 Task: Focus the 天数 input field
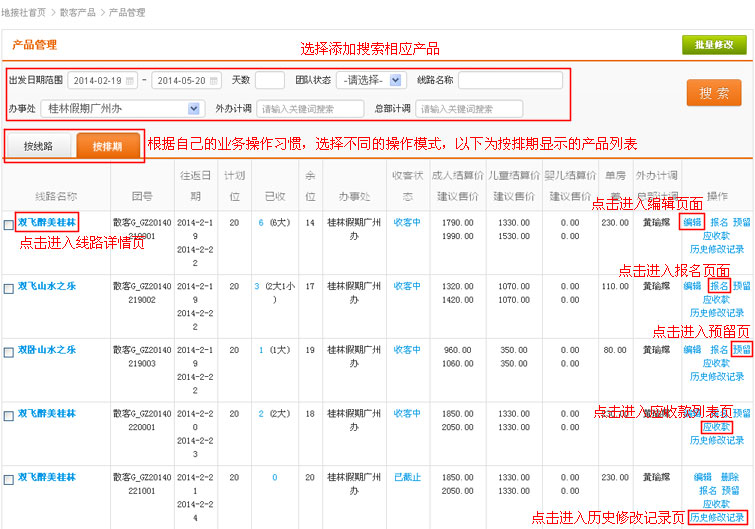coord(269,80)
